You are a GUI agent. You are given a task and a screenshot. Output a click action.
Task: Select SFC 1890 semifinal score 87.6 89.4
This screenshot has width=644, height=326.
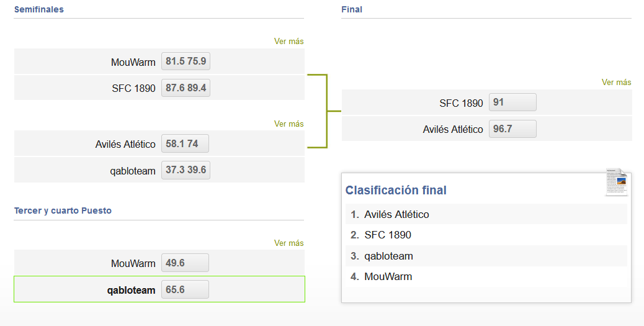186,88
